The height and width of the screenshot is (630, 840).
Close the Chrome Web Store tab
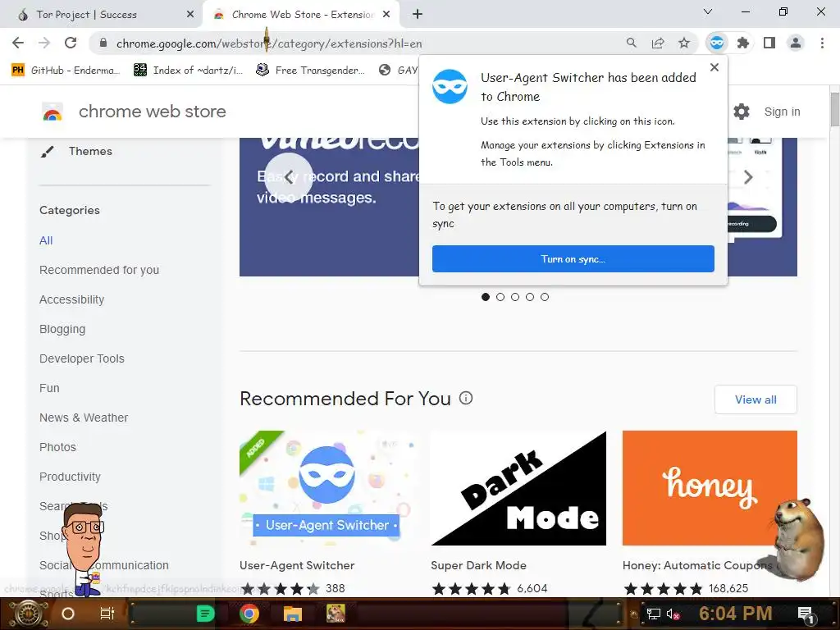click(x=386, y=15)
